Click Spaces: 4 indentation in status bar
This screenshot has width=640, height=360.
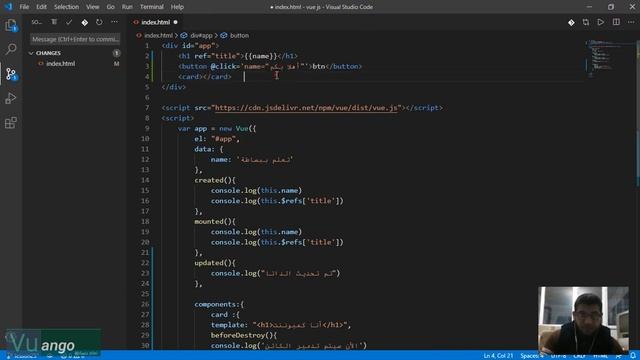[x=532, y=356]
